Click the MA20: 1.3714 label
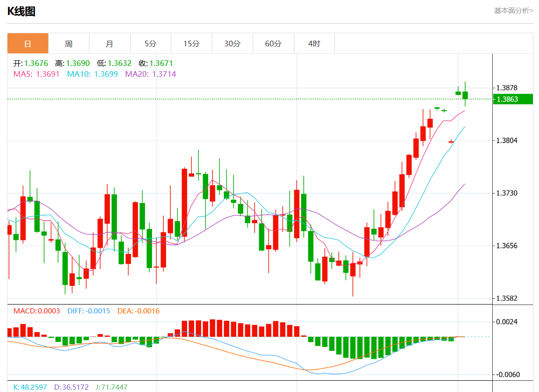This screenshot has height=392, width=539. coord(151,74)
